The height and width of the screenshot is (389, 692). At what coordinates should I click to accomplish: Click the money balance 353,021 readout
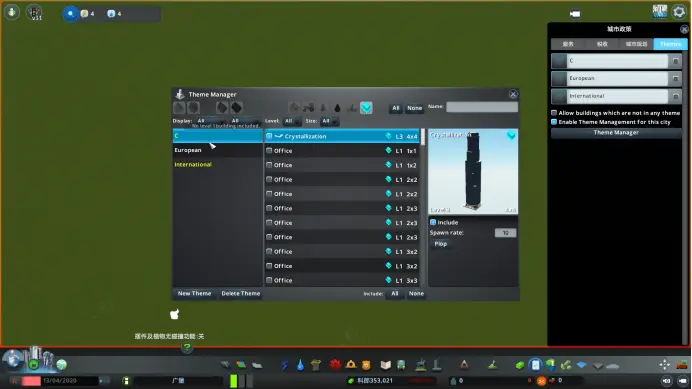click(x=375, y=381)
